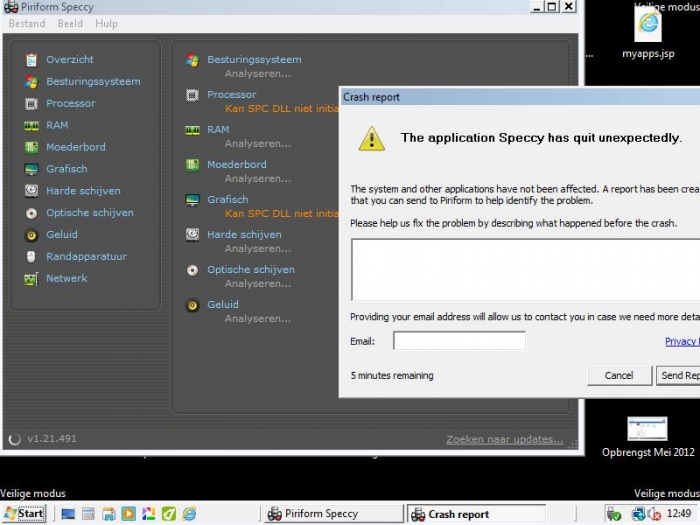Click the Moederbord icon in summary panel
The width and height of the screenshot is (700, 525).
click(x=192, y=165)
